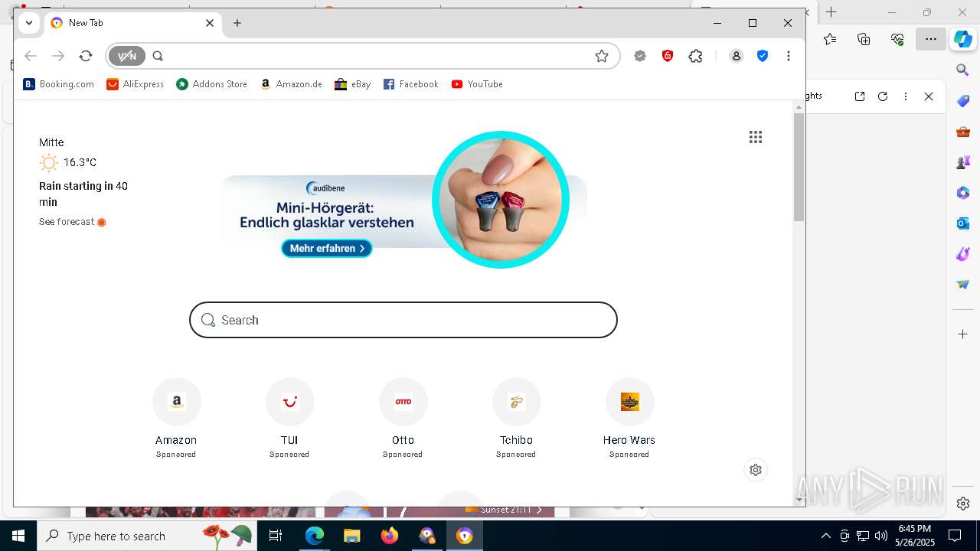The image size is (980, 551).
Task: Click the page vertical scrollbar thumb
Action: [x=799, y=167]
